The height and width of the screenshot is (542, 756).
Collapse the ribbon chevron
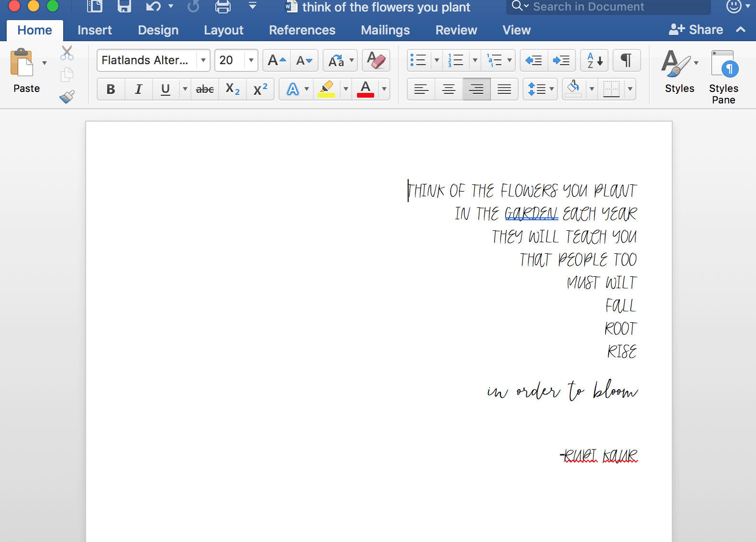[741, 30]
